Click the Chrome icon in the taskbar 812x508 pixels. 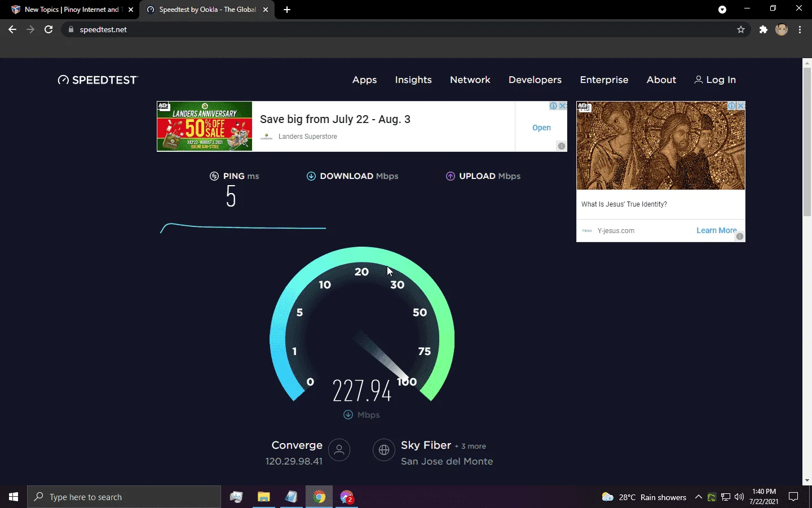pyautogui.click(x=319, y=497)
